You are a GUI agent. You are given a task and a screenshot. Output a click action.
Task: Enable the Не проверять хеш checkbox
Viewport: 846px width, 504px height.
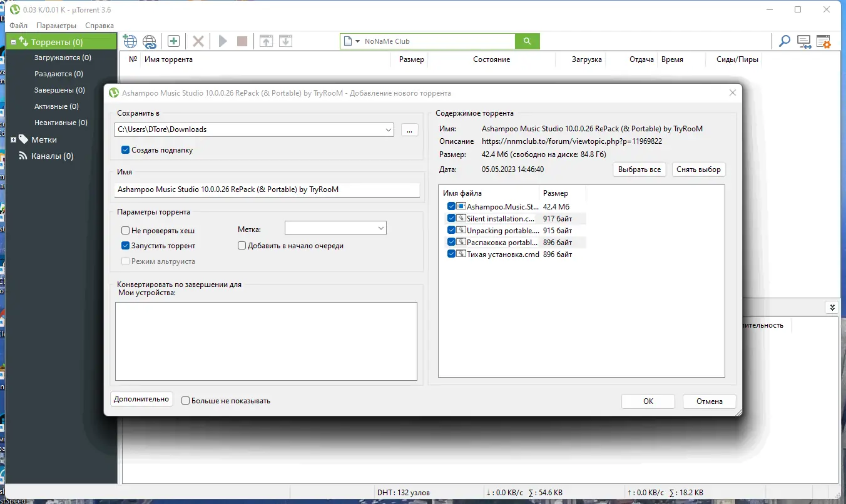pyautogui.click(x=126, y=230)
